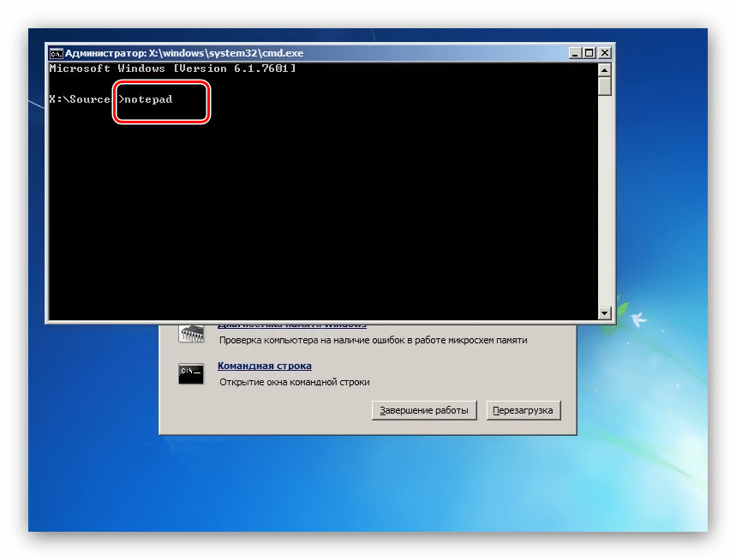Image resolution: width=736 pixels, height=560 pixels.
Task: Click the Командная строка console icon
Action: [x=190, y=372]
